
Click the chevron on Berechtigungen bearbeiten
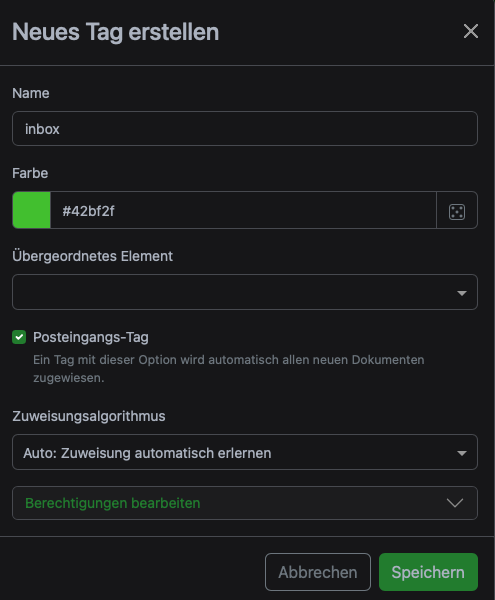(x=455, y=503)
